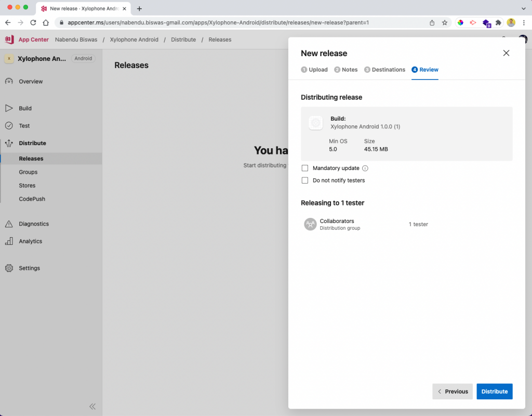Screen dimensions: 532x416
Task: Click the "1 tester" count text
Action: coord(418,224)
